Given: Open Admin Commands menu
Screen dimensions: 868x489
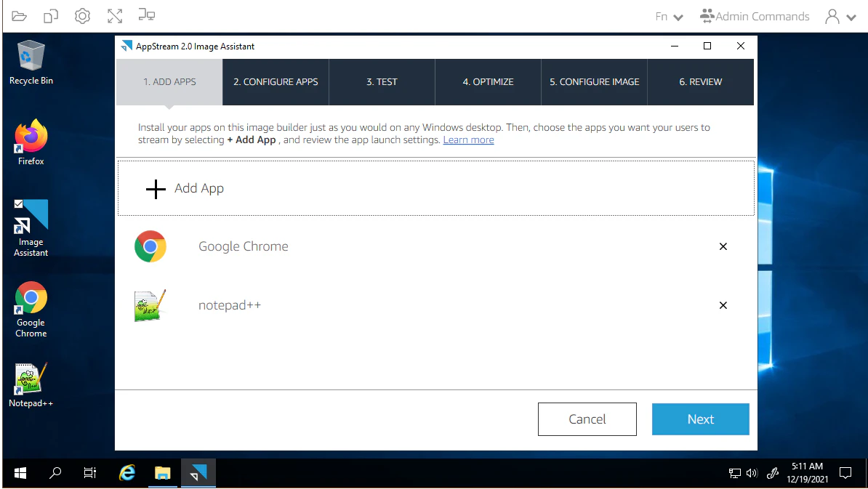Looking at the screenshot, I should pyautogui.click(x=755, y=16).
